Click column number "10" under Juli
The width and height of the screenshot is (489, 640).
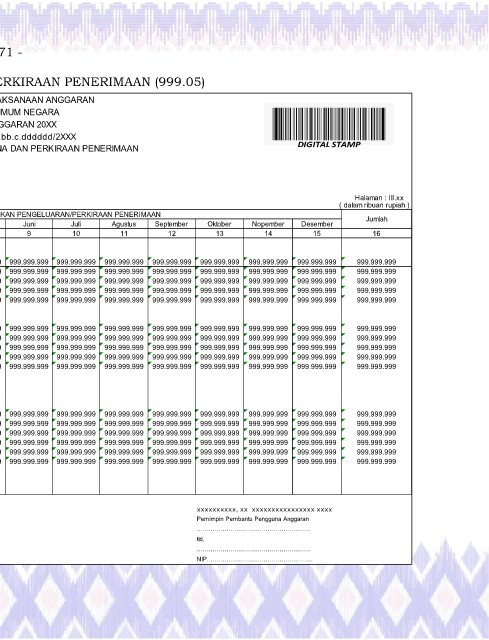pos(76,233)
